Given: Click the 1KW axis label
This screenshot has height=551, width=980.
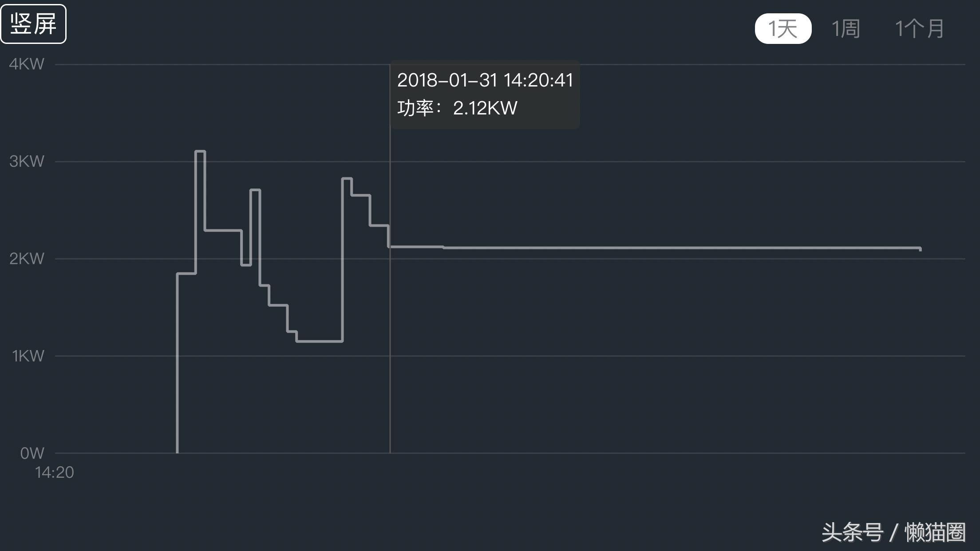Looking at the screenshot, I should 28,356.
